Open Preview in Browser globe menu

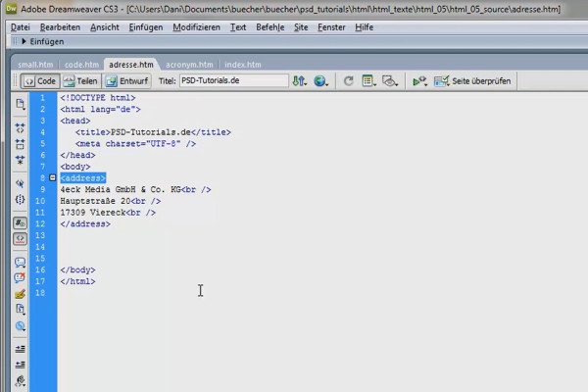[x=320, y=81]
